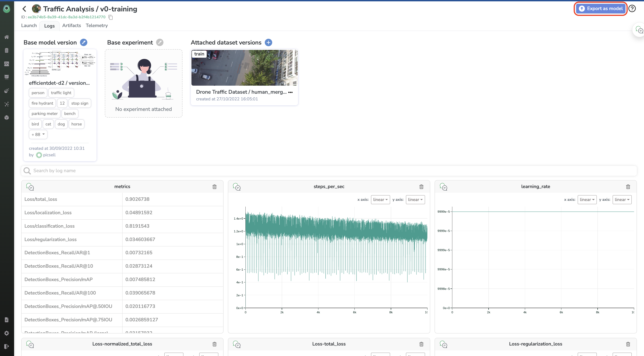Click the back arrow next to Traffic Analysis

point(24,9)
